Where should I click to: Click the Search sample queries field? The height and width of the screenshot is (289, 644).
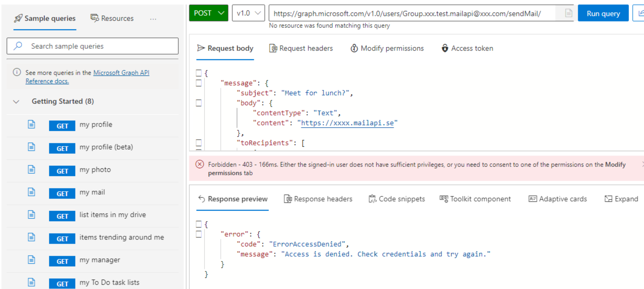pos(93,46)
